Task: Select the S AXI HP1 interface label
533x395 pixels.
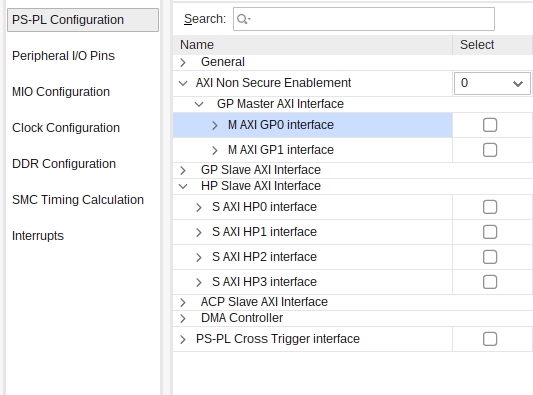Action: click(264, 232)
